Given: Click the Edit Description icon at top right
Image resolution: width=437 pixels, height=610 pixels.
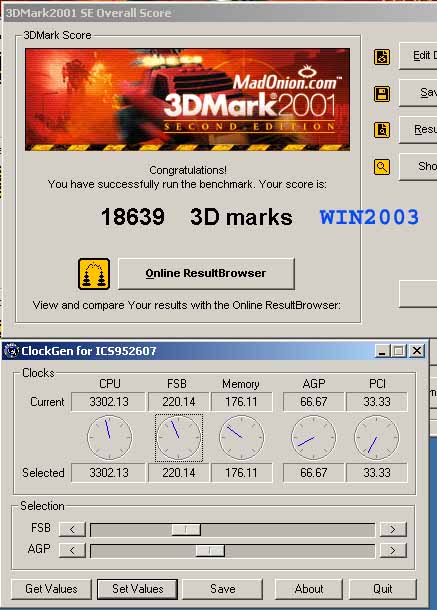Looking at the screenshot, I should point(382,57).
